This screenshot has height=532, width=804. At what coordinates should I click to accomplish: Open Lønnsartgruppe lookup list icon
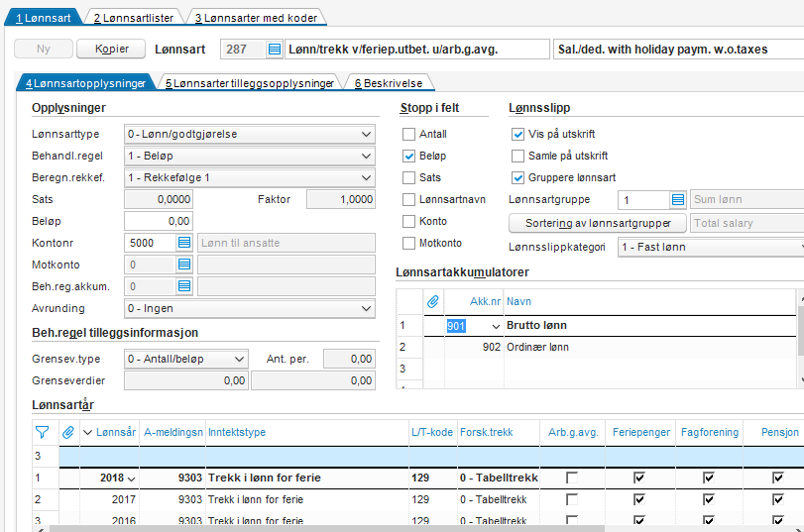tap(678, 199)
